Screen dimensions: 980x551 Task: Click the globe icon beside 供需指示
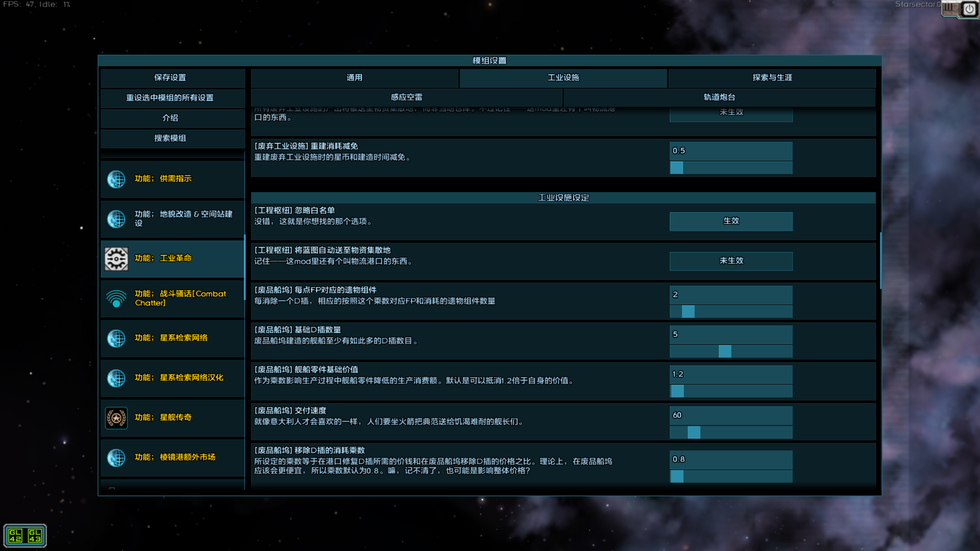tap(116, 179)
